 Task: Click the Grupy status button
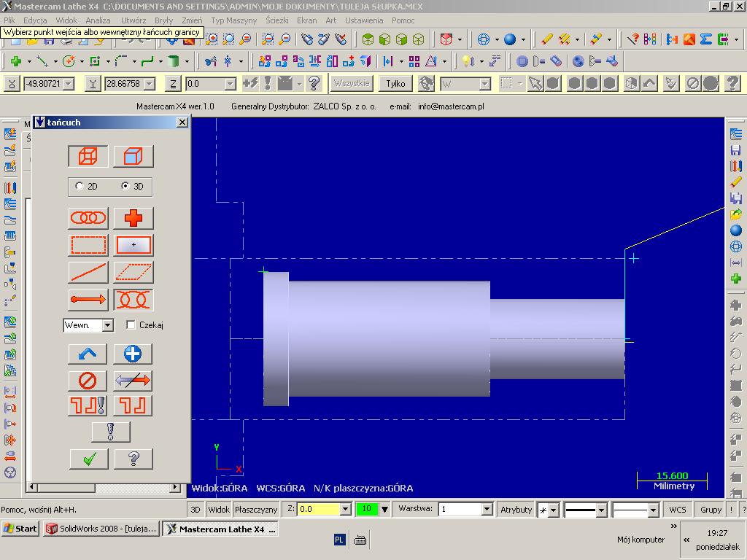711,510
